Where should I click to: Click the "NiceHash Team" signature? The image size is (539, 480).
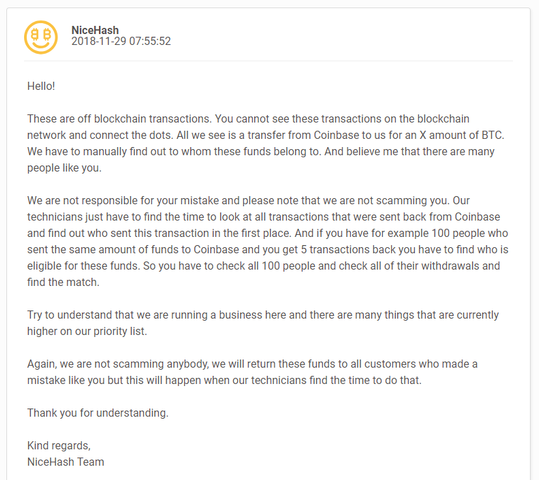(x=66, y=462)
